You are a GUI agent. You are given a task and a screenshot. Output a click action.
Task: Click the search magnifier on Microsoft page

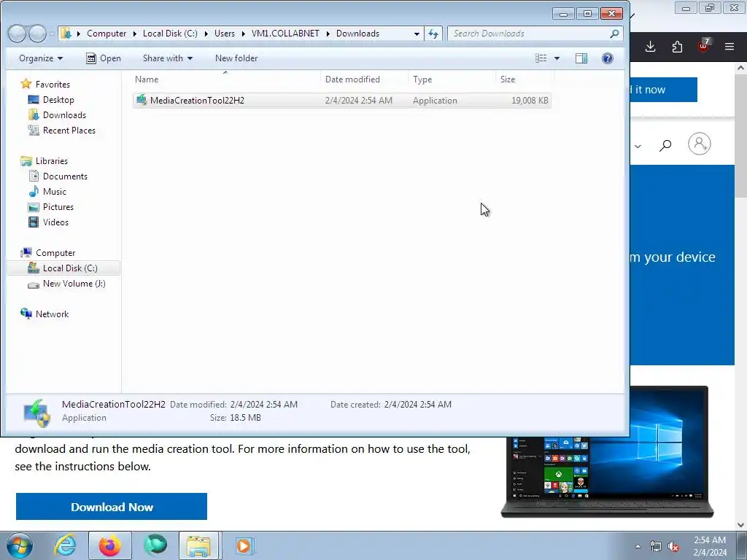tap(665, 145)
